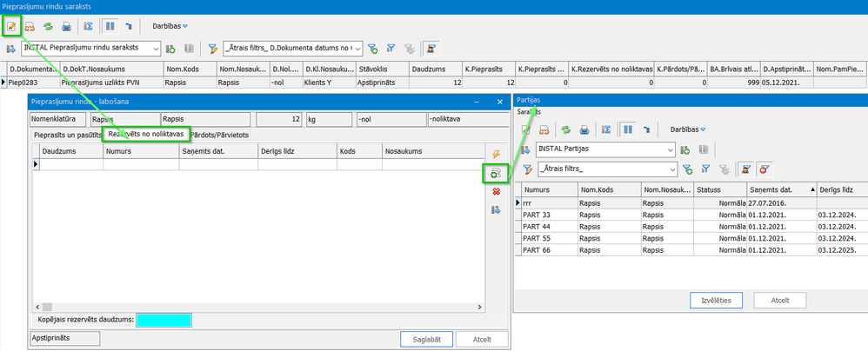
Task: Click add filter icon in Partijas window
Action: coord(688,169)
